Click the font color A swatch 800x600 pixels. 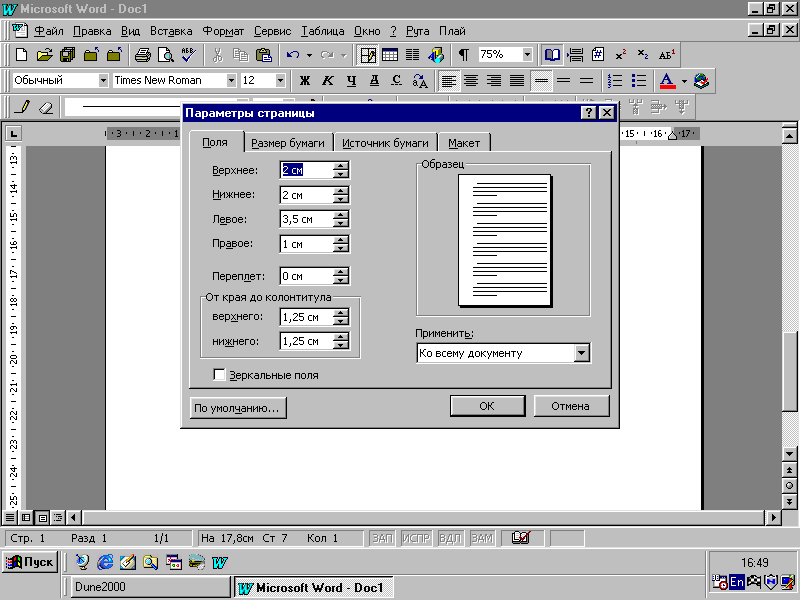click(x=667, y=81)
